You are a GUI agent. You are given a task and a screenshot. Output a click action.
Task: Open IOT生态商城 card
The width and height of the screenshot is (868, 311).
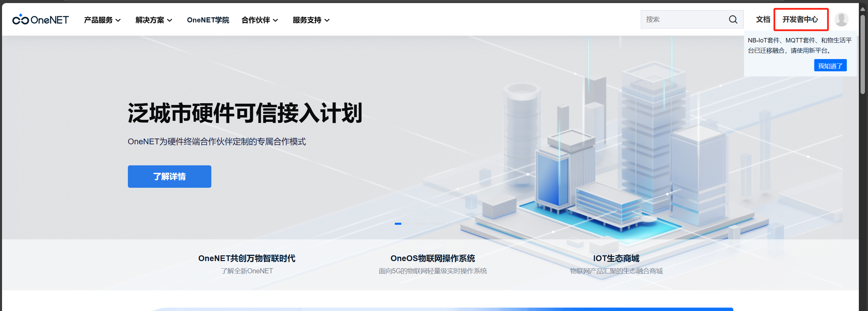(616, 264)
